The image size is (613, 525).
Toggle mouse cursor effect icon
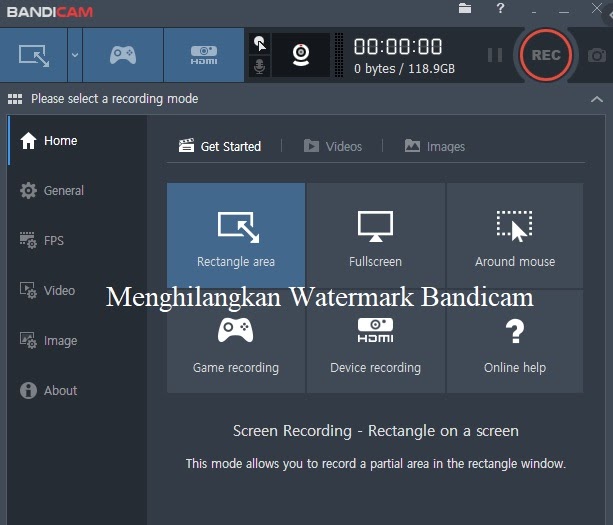[x=260, y=43]
